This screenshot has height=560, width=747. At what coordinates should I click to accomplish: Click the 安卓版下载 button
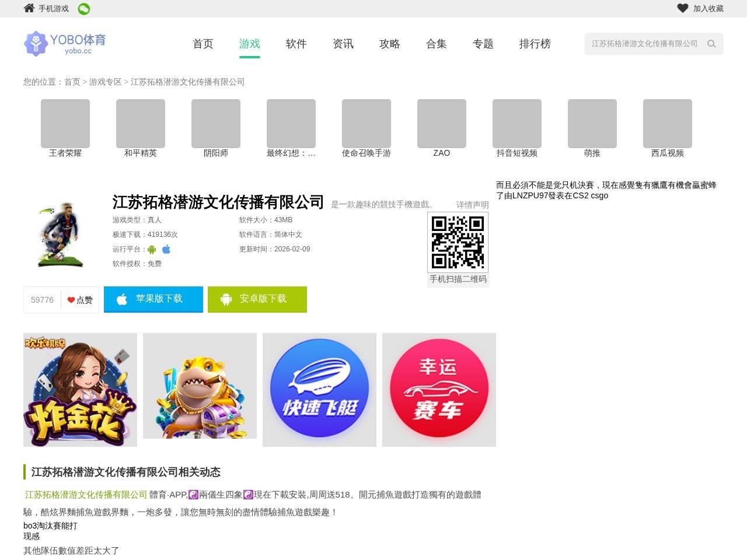point(257,299)
